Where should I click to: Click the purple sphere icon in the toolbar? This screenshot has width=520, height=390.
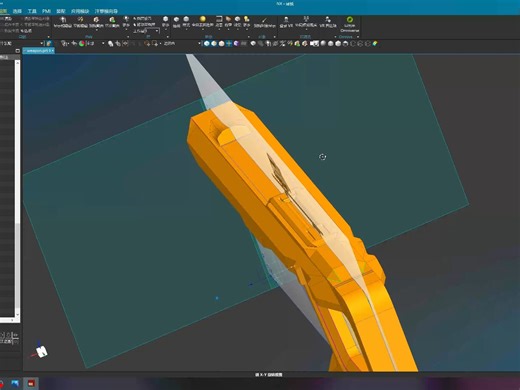tap(236, 43)
